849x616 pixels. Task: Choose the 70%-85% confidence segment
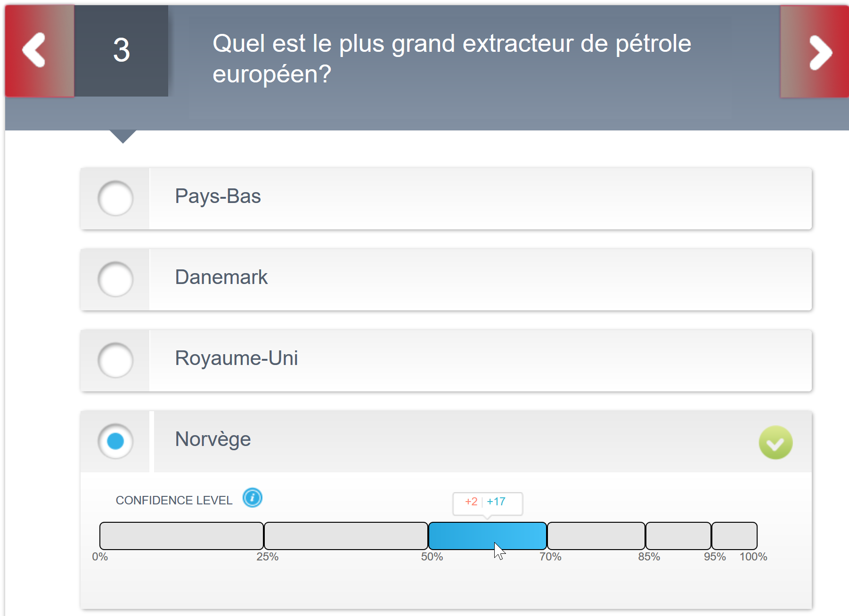click(596, 536)
